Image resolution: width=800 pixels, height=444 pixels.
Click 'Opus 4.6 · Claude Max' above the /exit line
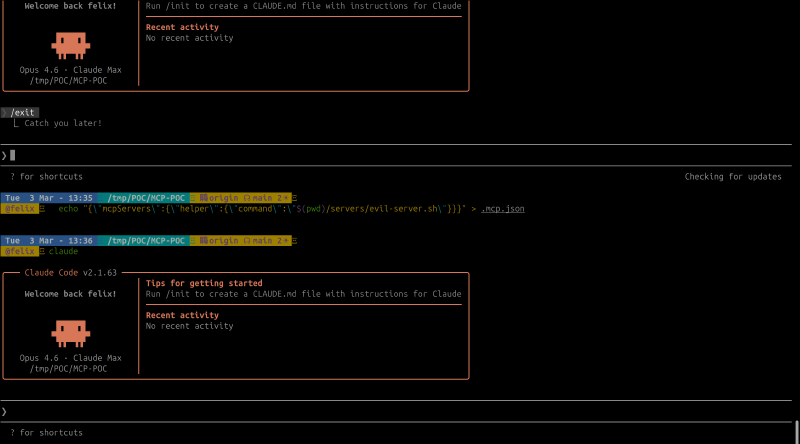pos(70,70)
